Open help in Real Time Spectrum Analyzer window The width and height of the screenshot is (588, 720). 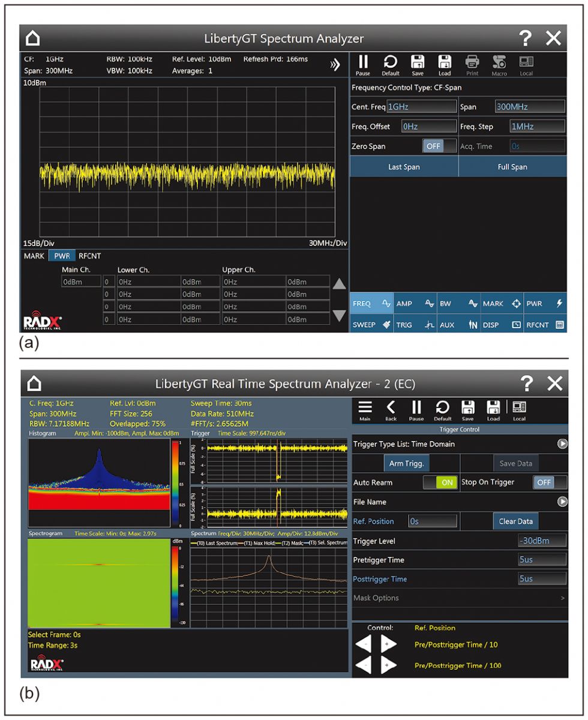(x=526, y=383)
